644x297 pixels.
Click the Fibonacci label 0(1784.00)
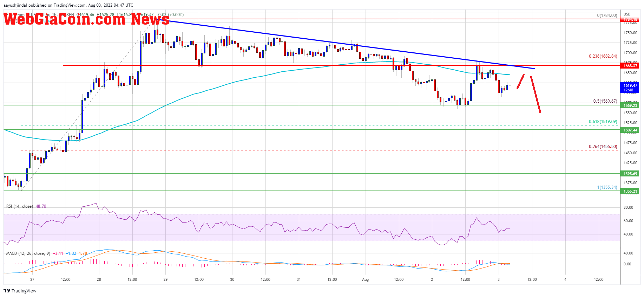607,15
